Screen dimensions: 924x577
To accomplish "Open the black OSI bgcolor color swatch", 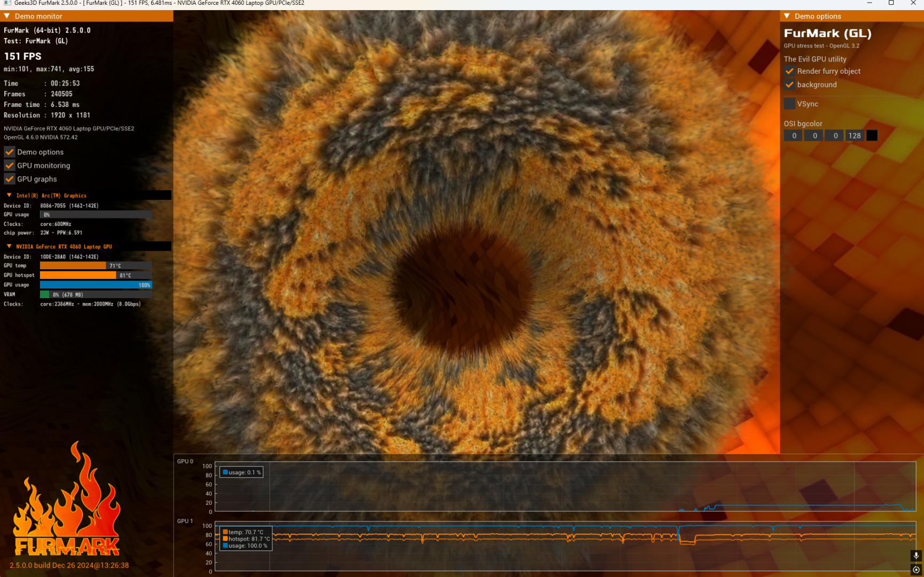I will tap(872, 136).
